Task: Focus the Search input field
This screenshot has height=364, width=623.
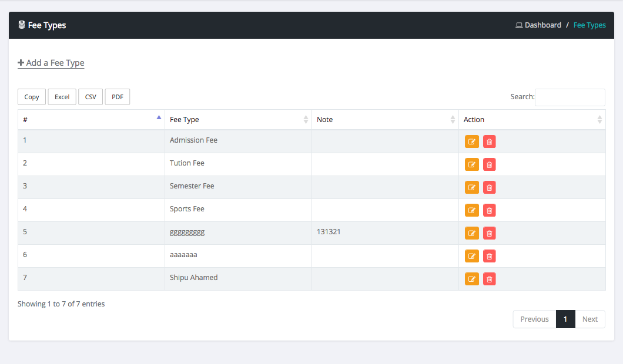Action: click(x=570, y=97)
